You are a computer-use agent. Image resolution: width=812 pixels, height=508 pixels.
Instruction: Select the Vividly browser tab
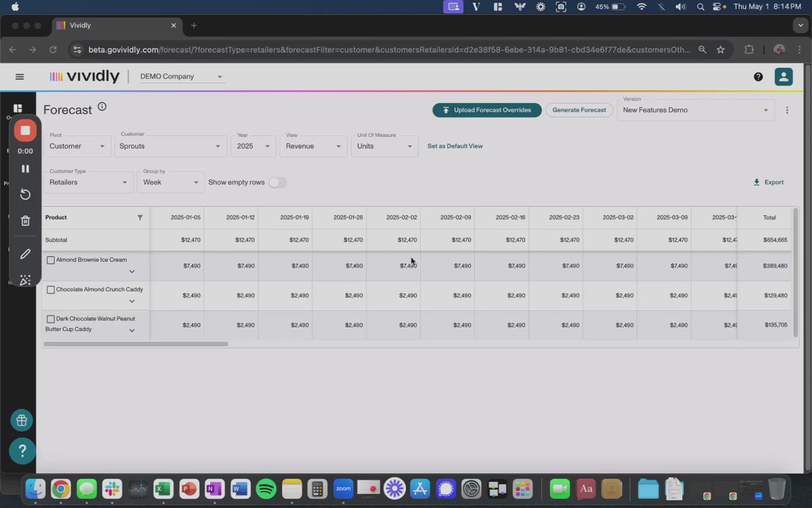click(x=117, y=25)
